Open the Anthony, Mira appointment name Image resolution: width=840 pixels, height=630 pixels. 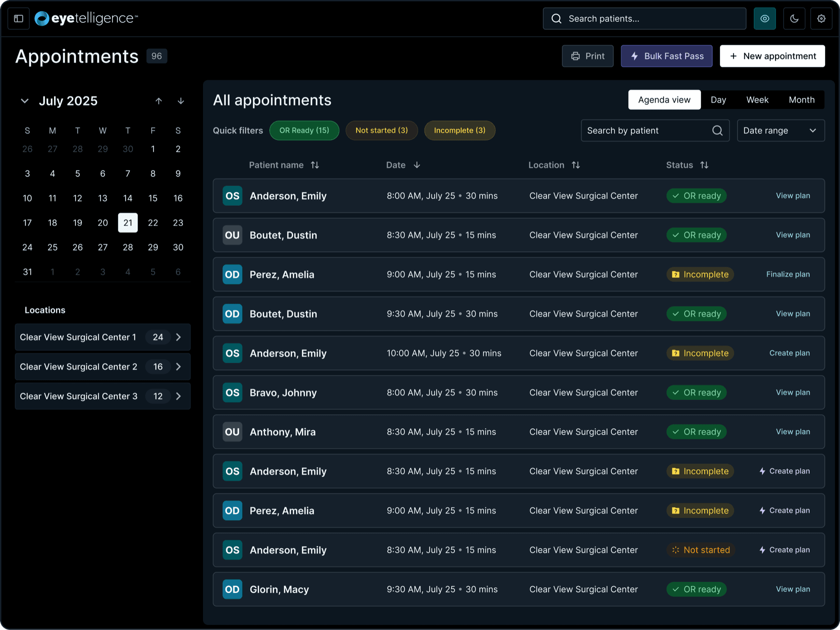(282, 432)
